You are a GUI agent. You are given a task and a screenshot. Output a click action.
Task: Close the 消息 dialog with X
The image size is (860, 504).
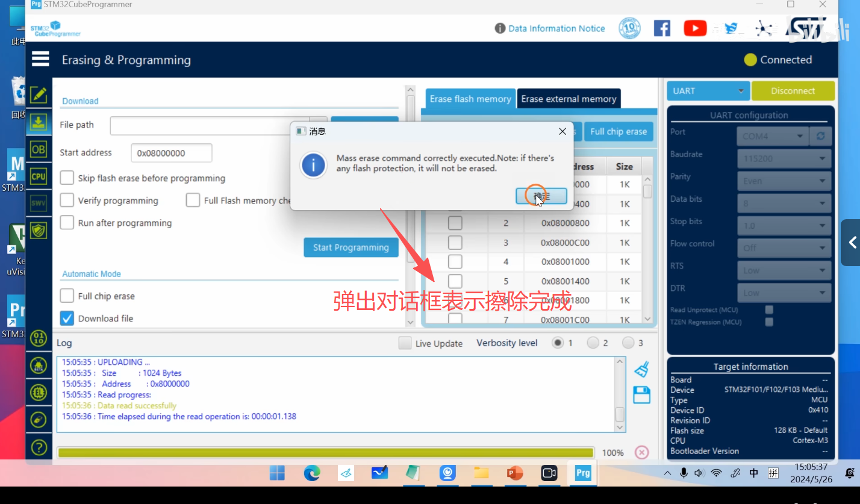click(562, 131)
